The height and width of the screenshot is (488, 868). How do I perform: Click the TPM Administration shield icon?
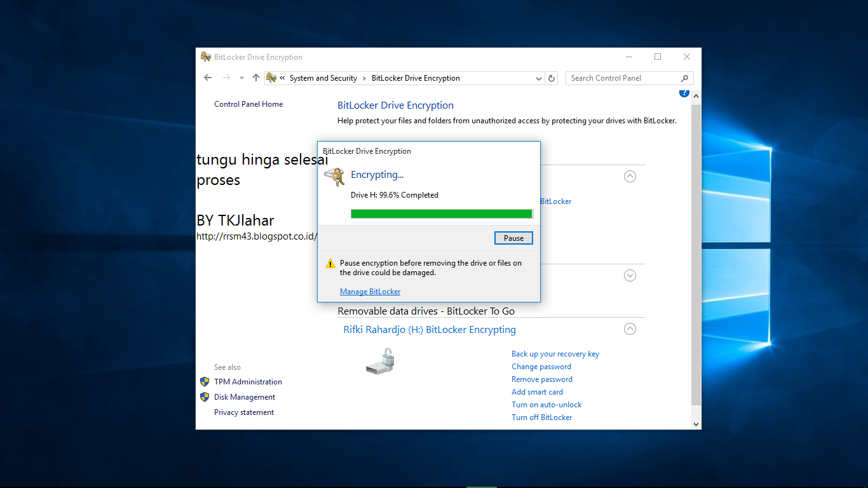[205, 382]
